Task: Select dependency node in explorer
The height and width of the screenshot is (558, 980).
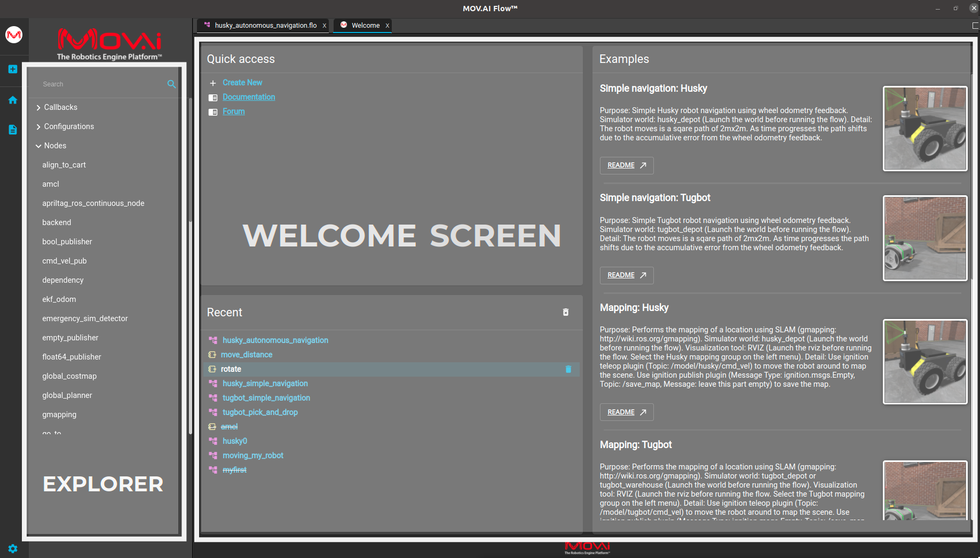Action: (x=63, y=280)
